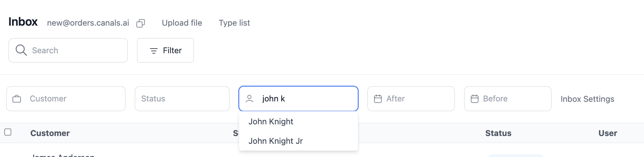Click the briefcase icon in Customer field
The width and height of the screenshot is (644, 157).
17,99
